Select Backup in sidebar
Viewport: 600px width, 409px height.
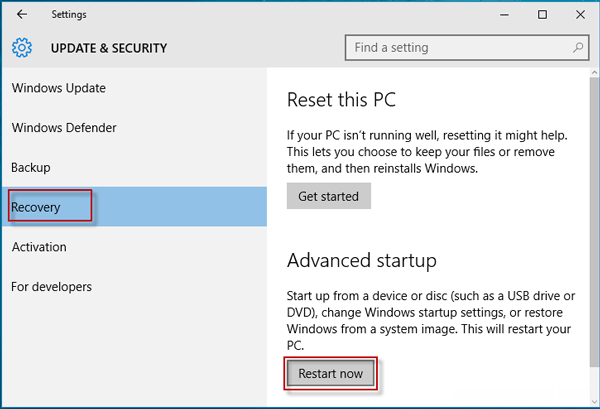(134, 168)
